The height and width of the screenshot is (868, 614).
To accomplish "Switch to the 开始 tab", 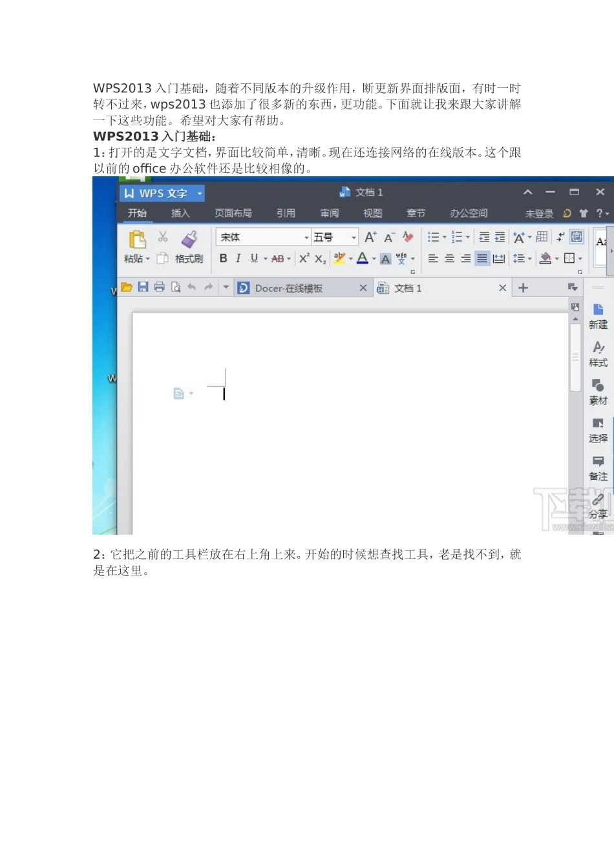I will 137,213.
